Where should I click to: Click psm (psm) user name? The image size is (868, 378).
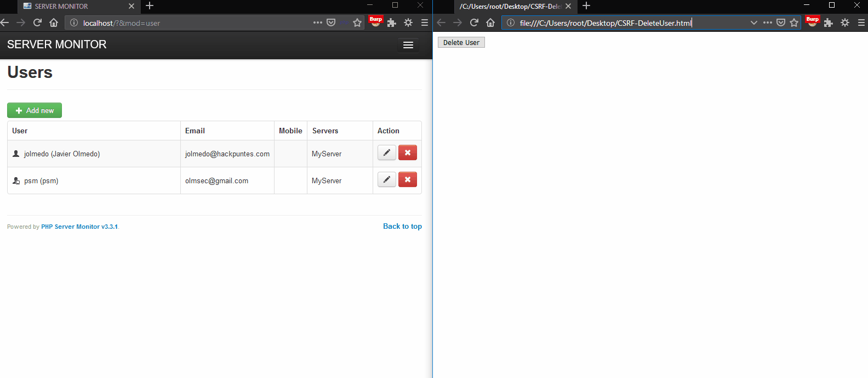tap(41, 180)
